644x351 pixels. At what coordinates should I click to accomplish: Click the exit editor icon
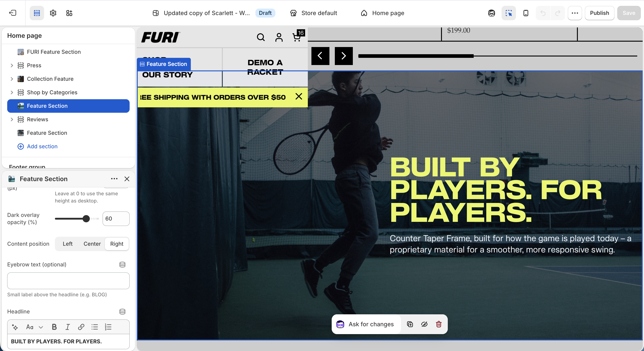[x=13, y=13]
